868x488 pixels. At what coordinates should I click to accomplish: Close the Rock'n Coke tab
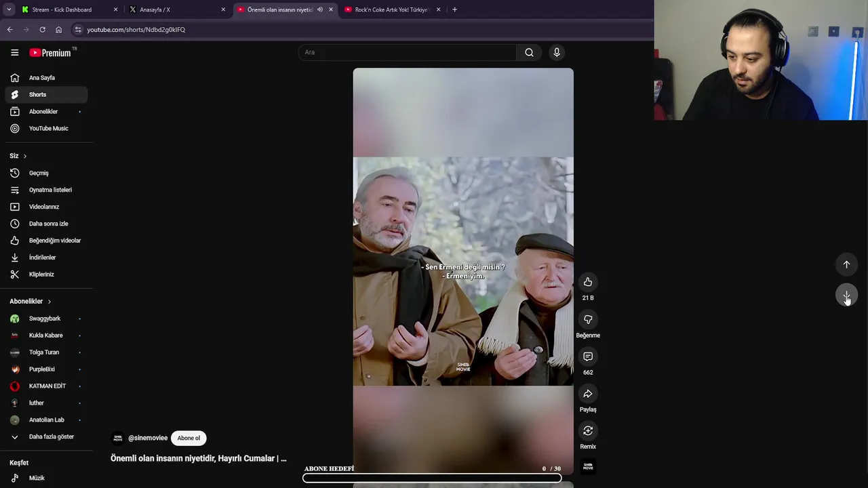coord(438,9)
